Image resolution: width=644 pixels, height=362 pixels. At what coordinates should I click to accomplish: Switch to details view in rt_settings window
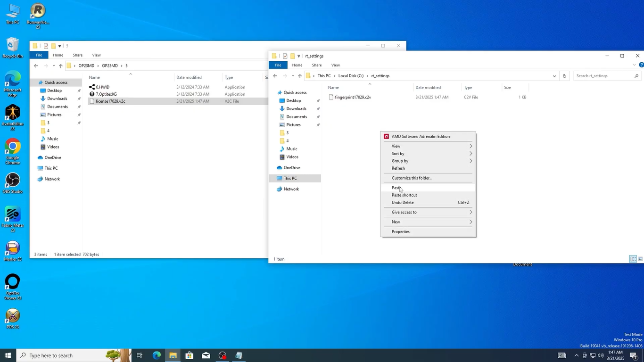pyautogui.click(x=633, y=259)
